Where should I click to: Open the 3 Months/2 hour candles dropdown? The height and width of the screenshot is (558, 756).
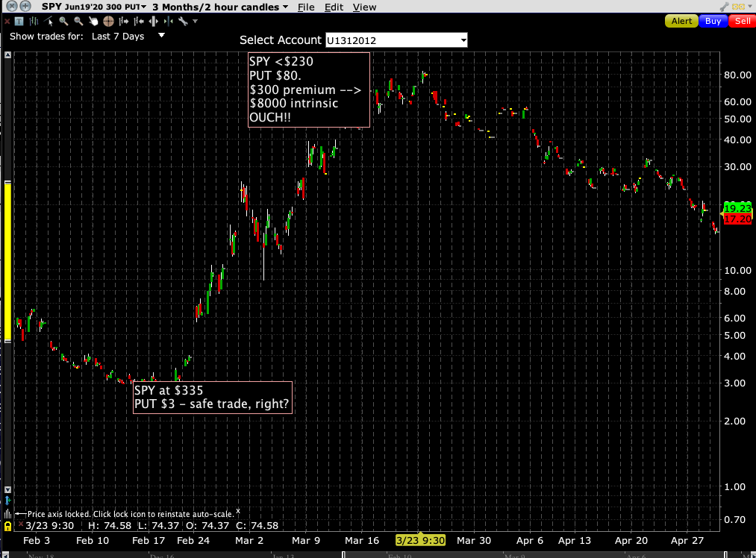(x=285, y=7)
